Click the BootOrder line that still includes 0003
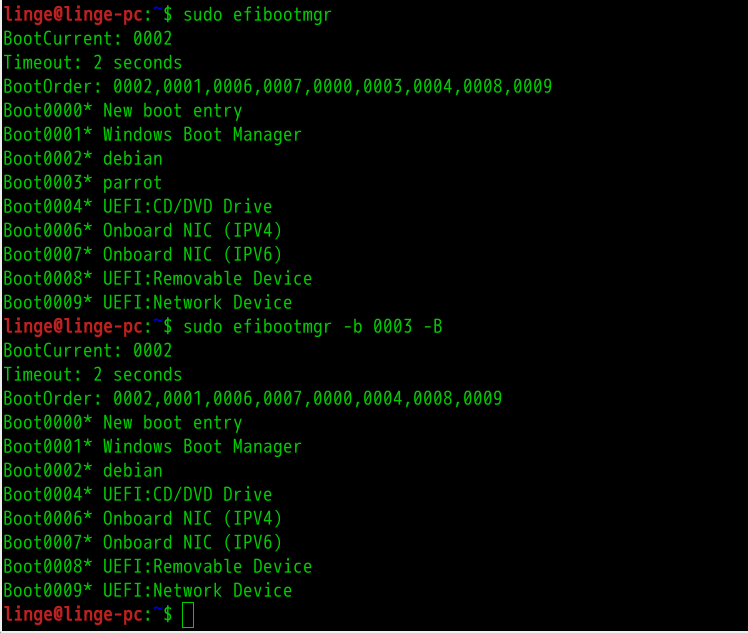This screenshot has height=633, width=748. (x=277, y=87)
